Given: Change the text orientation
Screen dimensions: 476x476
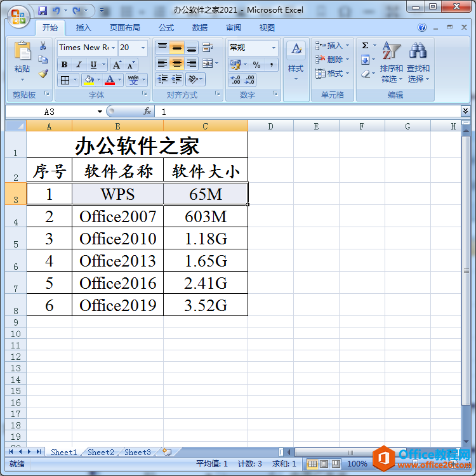Looking at the screenshot, I should pyautogui.click(x=193, y=79).
